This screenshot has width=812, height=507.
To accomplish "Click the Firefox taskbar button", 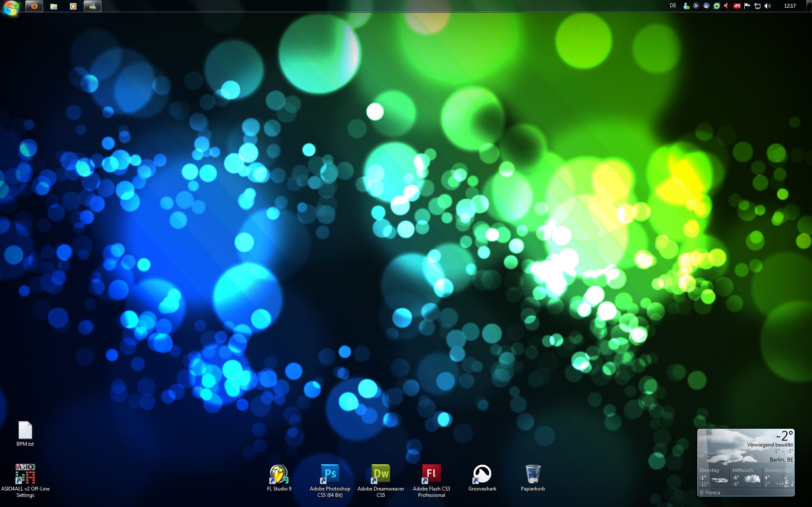I will (34, 6).
